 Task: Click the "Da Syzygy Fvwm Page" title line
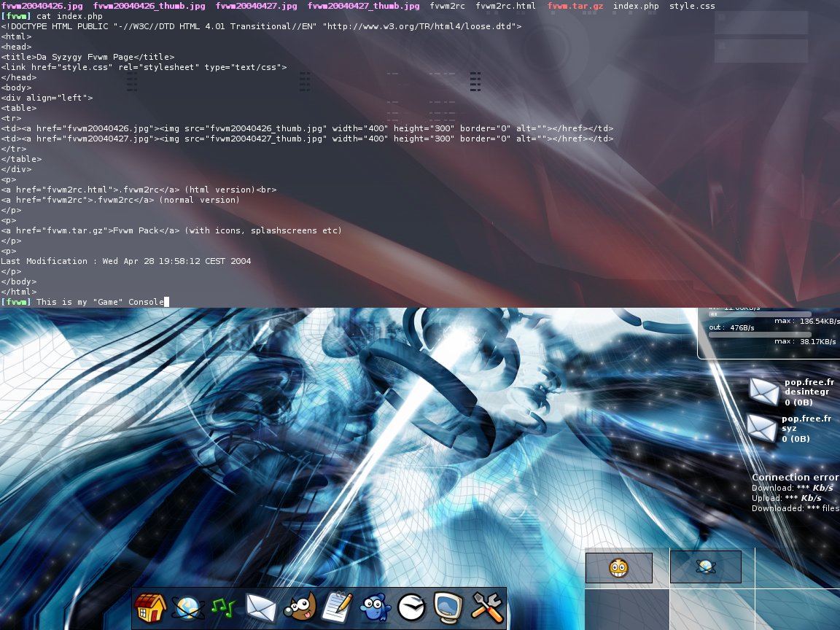87,57
